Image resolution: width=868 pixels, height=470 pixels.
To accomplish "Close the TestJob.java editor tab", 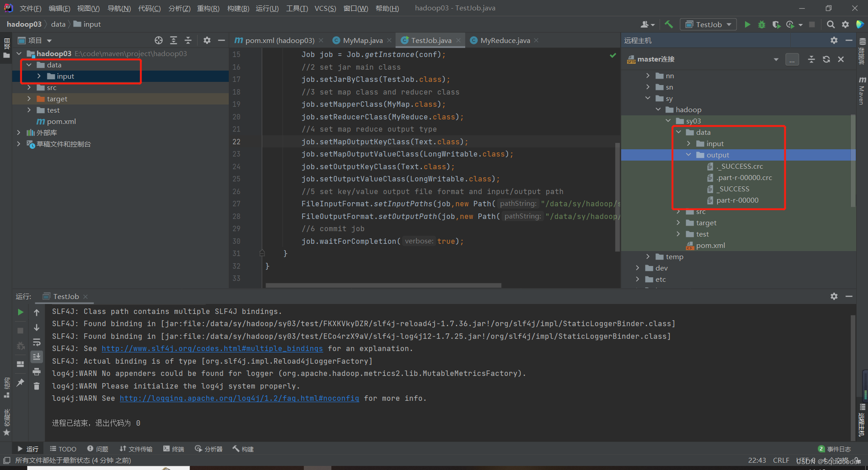I will (x=458, y=40).
